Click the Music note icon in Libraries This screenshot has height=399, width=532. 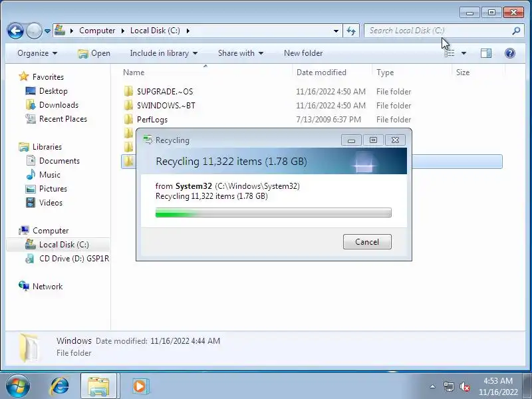click(31, 174)
